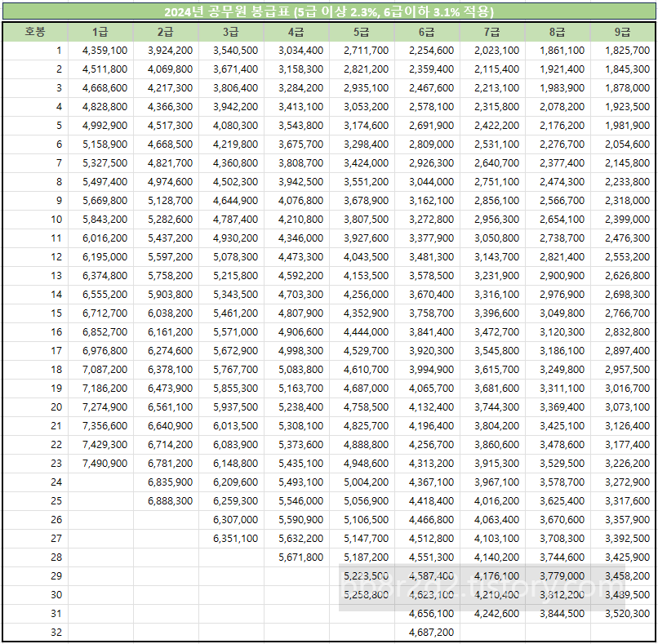This screenshot has height=644, width=658.
Task: Select the '7급' column header
Action: tap(492, 32)
